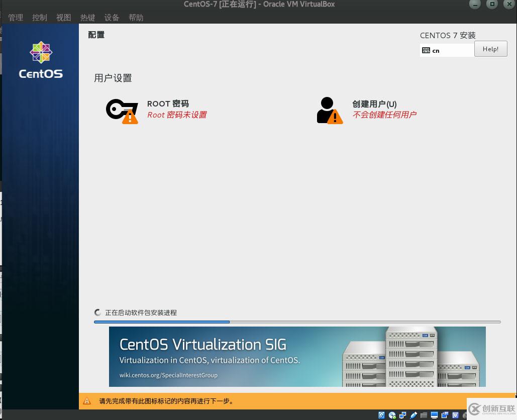Open the 视图 menu

coord(64,18)
